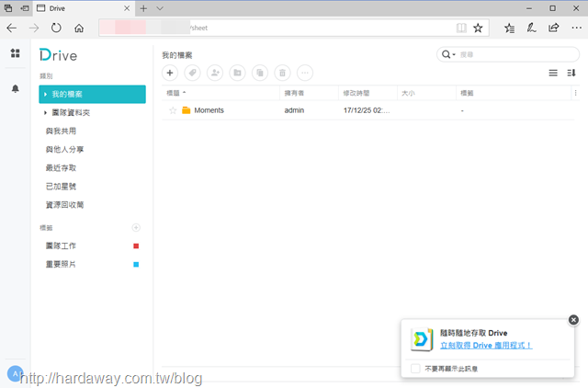Filter by 重要照片 label
Viewport: 588px width, 388px height.
point(61,264)
